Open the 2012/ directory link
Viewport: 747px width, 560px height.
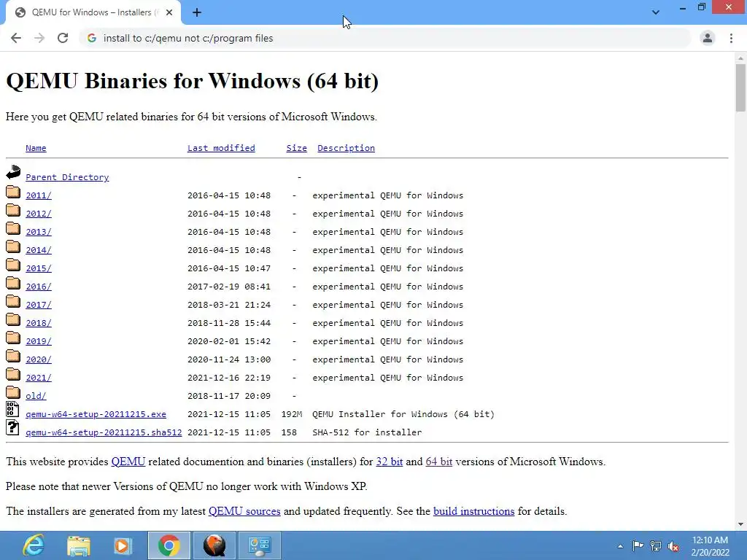click(39, 214)
